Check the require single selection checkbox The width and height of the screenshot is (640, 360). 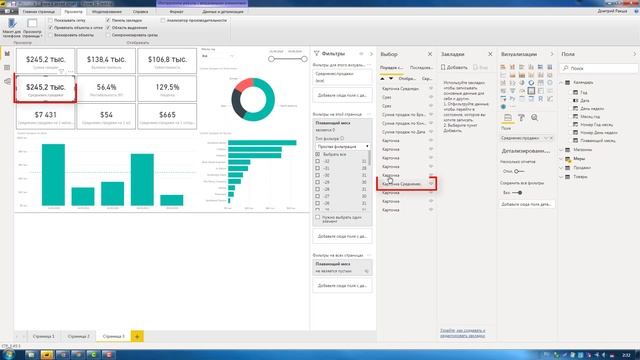[x=318, y=218]
